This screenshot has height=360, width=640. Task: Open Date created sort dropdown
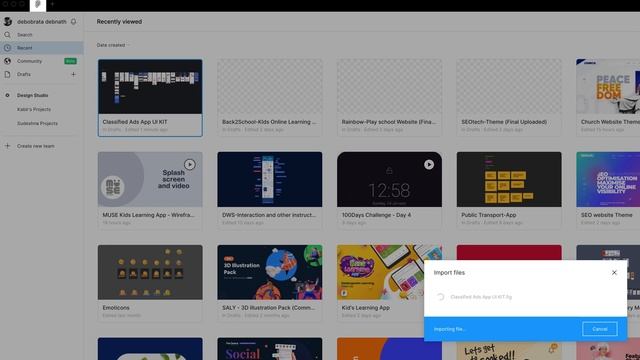point(113,45)
